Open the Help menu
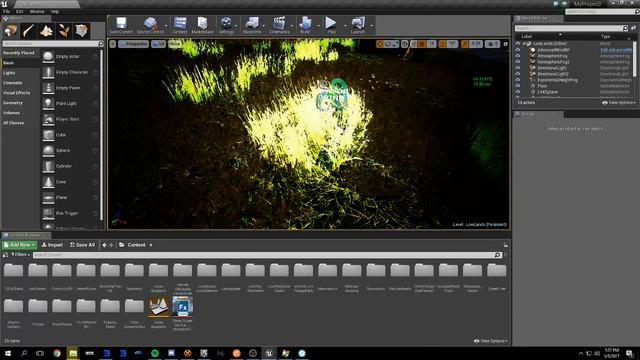 tap(55, 11)
